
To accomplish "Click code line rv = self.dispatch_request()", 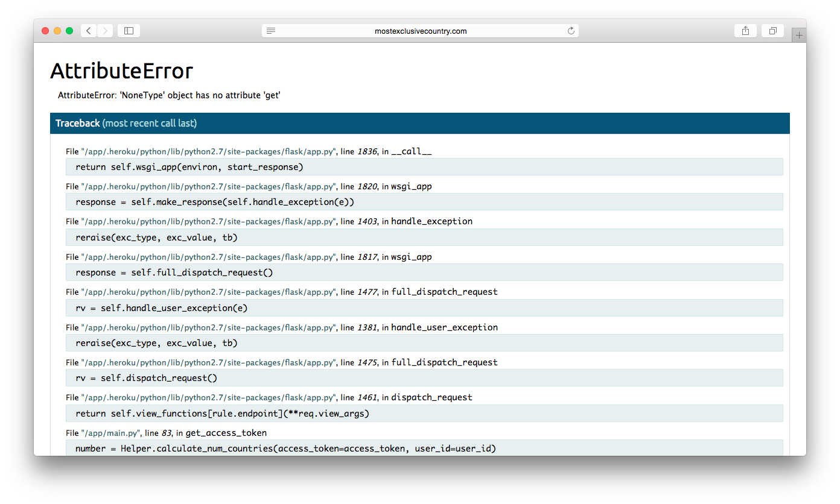I will pyautogui.click(x=424, y=378).
